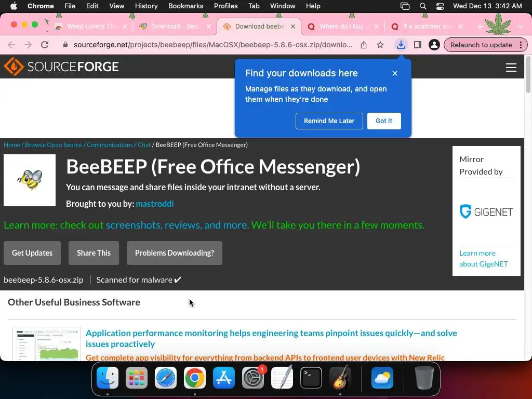The image size is (532, 399).
Task: Click screenshots, reviews, and more link
Action: click(177, 225)
